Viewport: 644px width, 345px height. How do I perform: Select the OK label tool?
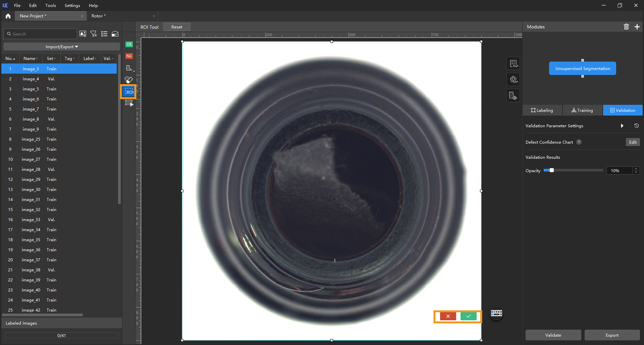(129, 44)
